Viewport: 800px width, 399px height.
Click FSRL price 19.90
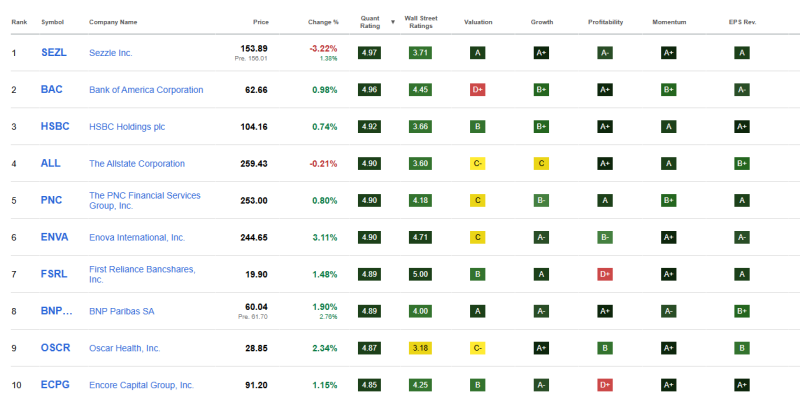[x=257, y=275]
